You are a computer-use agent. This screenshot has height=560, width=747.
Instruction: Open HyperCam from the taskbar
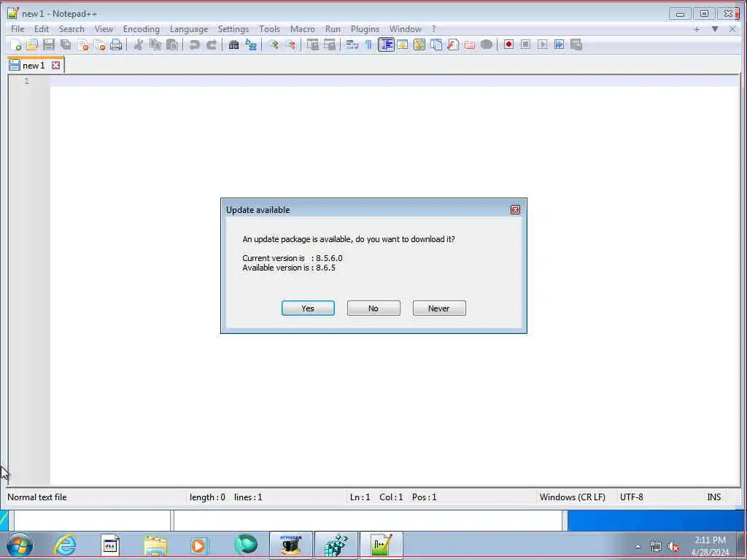tap(291, 545)
